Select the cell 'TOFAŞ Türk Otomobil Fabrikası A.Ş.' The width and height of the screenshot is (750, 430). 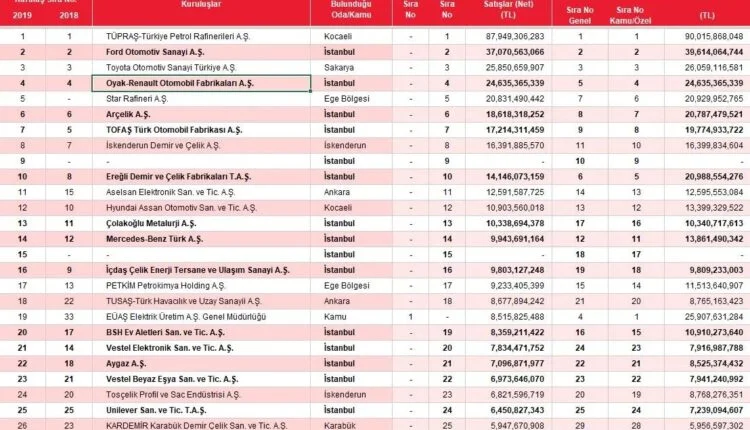pos(201,130)
